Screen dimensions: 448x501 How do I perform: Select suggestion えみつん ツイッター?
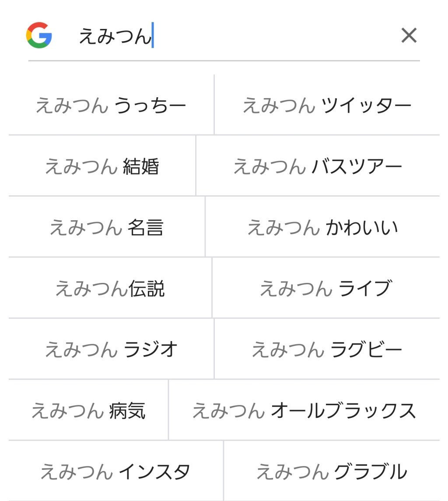pyautogui.click(x=327, y=106)
